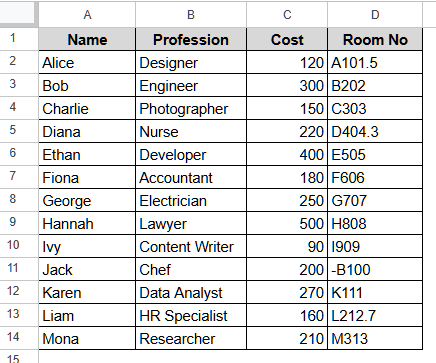The height and width of the screenshot is (363, 436).
Task: Select Hannah's cost cell showing 500
Action: coord(287,223)
